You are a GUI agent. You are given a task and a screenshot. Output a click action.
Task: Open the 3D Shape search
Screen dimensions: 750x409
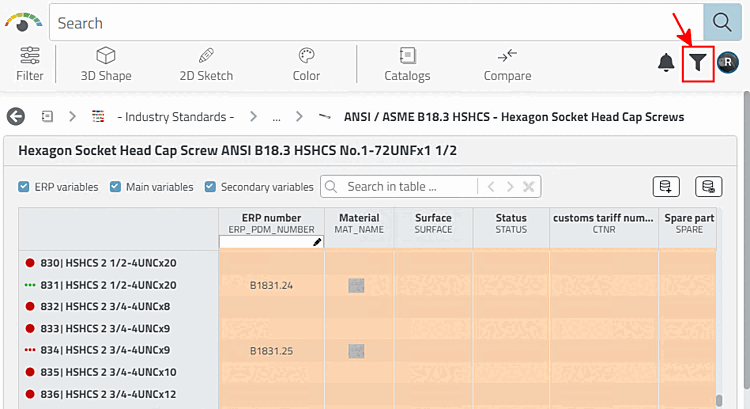coord(106,63)
